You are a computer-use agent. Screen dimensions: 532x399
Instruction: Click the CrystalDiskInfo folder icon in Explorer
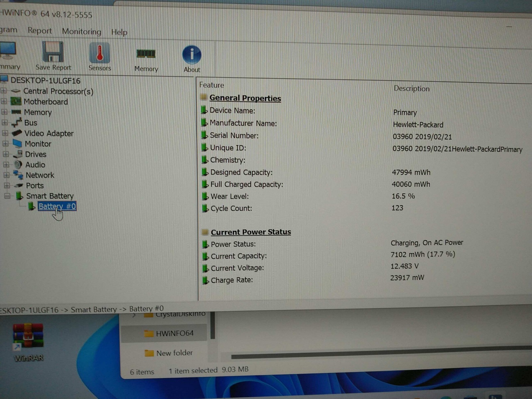tap(148, 315)
